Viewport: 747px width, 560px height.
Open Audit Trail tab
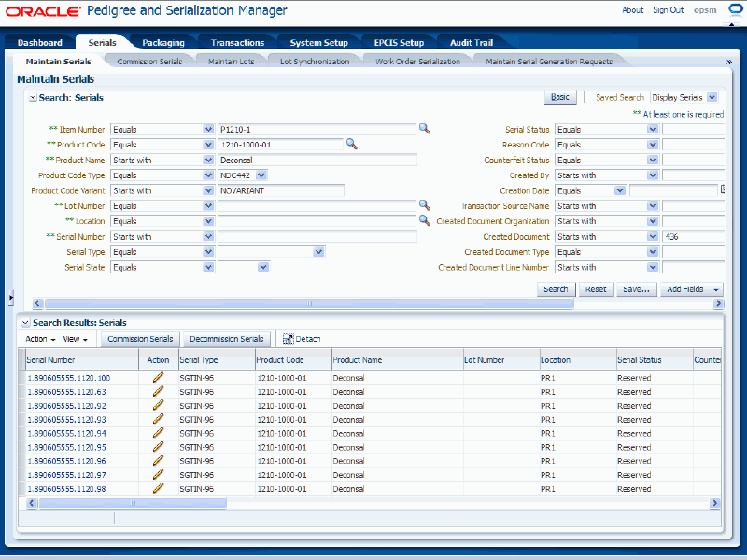[472, 42]
